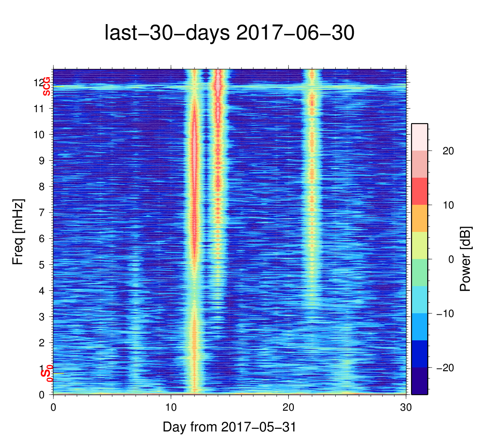
Task: Click the plot title 'last-30-days 2017-06-30'
Action: click(229, 33)
